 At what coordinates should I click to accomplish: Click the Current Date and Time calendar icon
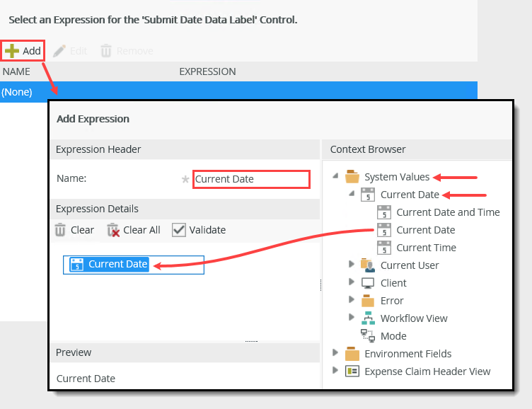click(x=384, y=212)
